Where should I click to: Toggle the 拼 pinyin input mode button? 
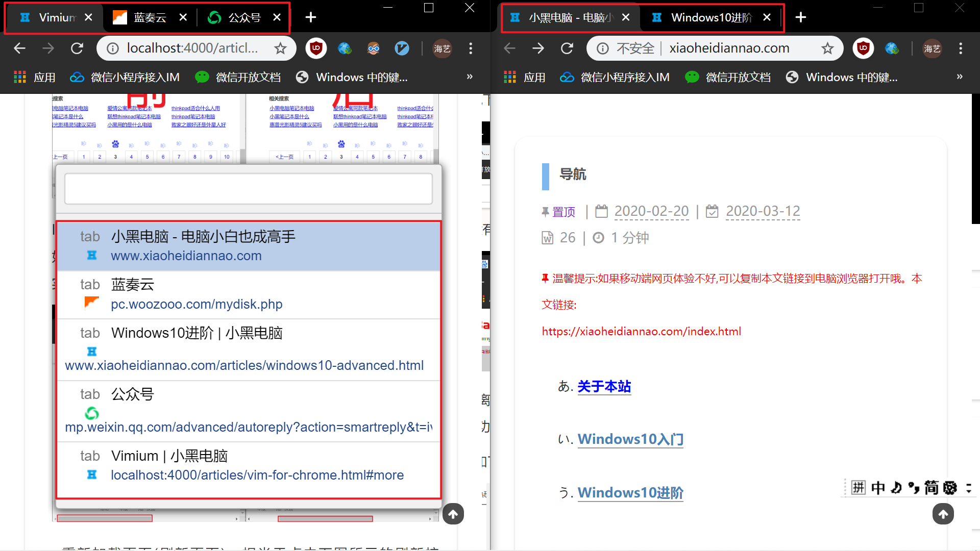[859, 488]
